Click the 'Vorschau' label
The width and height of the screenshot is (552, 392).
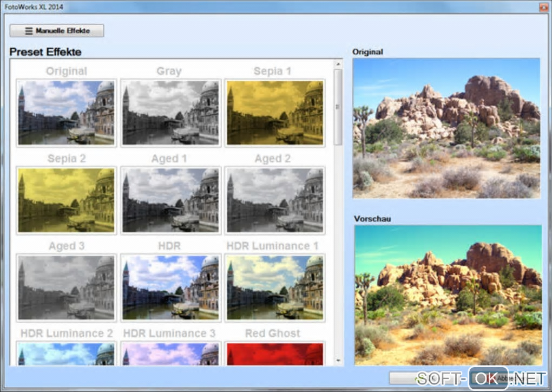(x=372, y=219)
